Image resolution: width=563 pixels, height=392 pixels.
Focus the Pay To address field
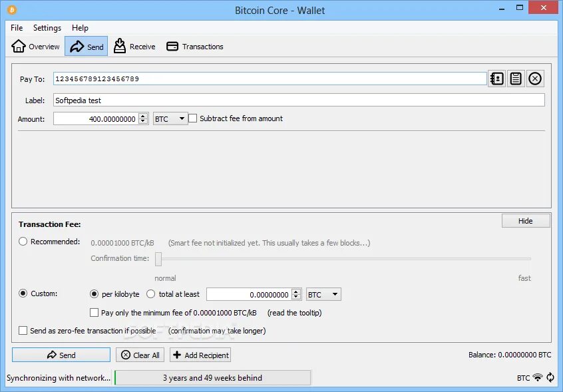[x=270, y=79]
